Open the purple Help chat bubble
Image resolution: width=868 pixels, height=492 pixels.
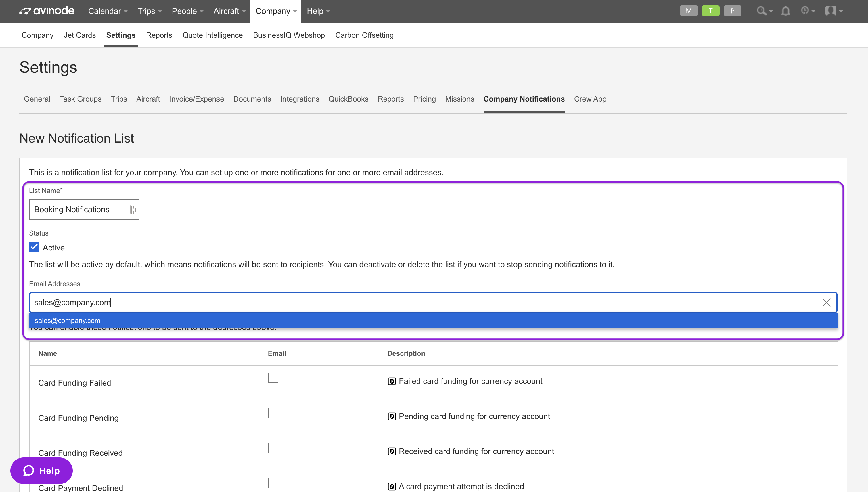(x=41, y=470)
